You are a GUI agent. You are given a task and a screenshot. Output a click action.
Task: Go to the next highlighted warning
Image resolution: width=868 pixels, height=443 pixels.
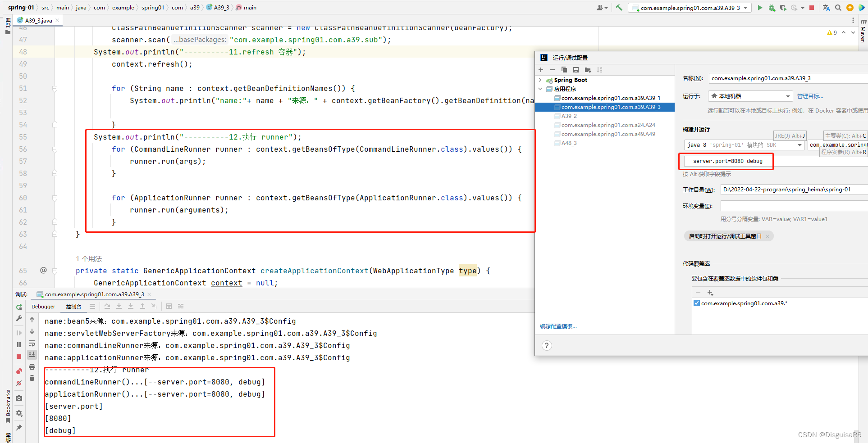853,32
